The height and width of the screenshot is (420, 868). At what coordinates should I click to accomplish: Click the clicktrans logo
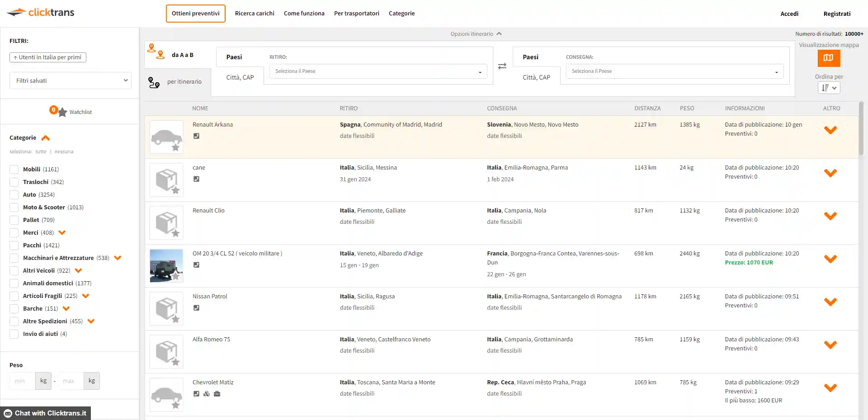pyautogui.click(x=41, y=13)
